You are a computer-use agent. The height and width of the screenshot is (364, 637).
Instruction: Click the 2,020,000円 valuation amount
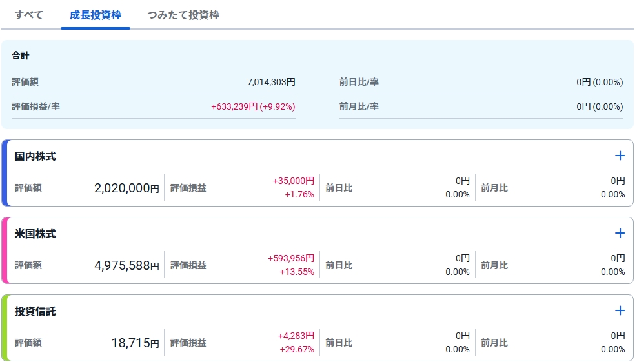pyautogui.click(x=126, y=188)
